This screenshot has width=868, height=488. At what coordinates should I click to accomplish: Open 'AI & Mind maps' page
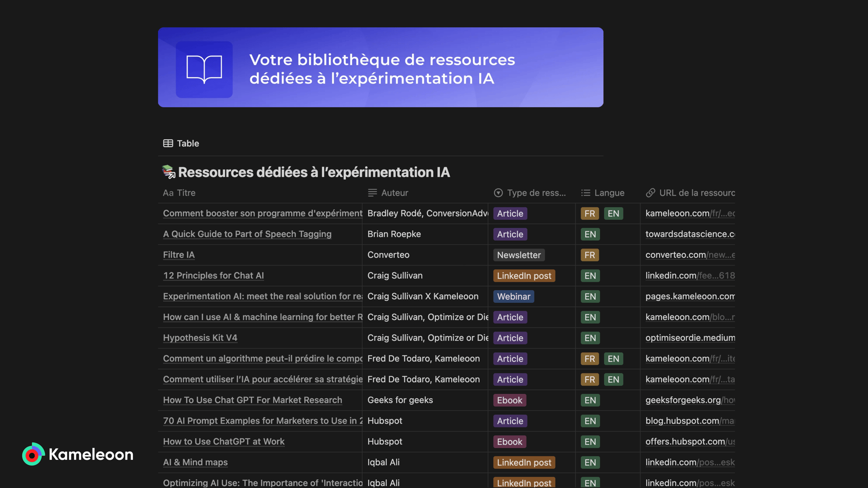(195, 462)
